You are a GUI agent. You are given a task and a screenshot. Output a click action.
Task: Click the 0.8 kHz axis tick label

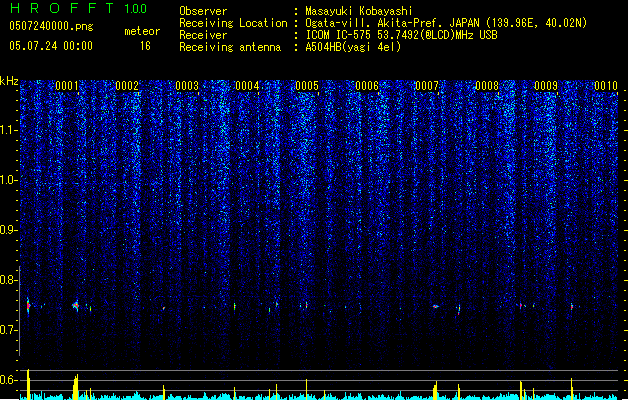click(x=8, y=280)
